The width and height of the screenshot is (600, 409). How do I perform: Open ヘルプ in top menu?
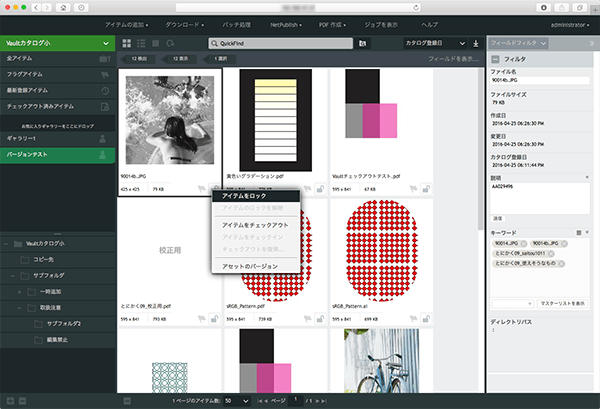click(429, 25)
